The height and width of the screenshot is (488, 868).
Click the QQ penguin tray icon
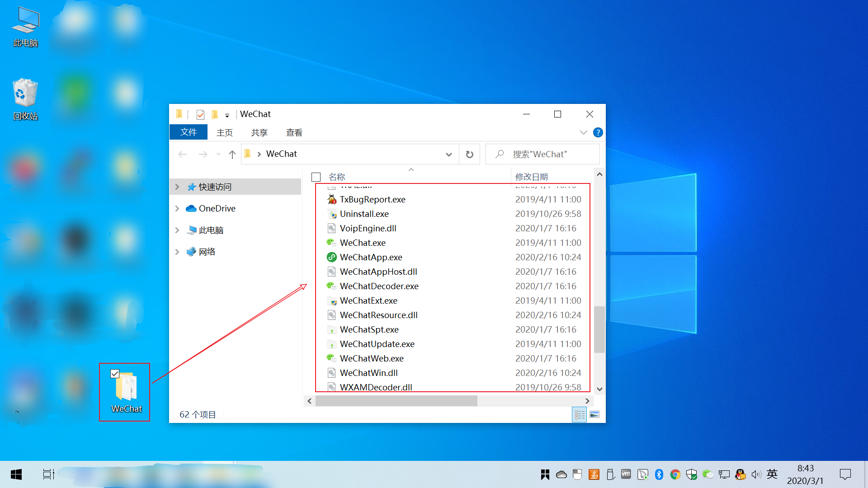pos(741,474)
